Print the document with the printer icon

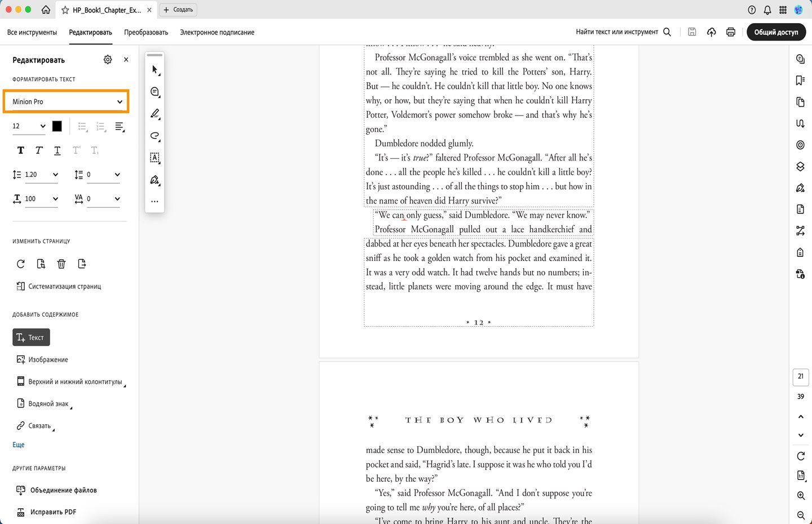(731, 32)
